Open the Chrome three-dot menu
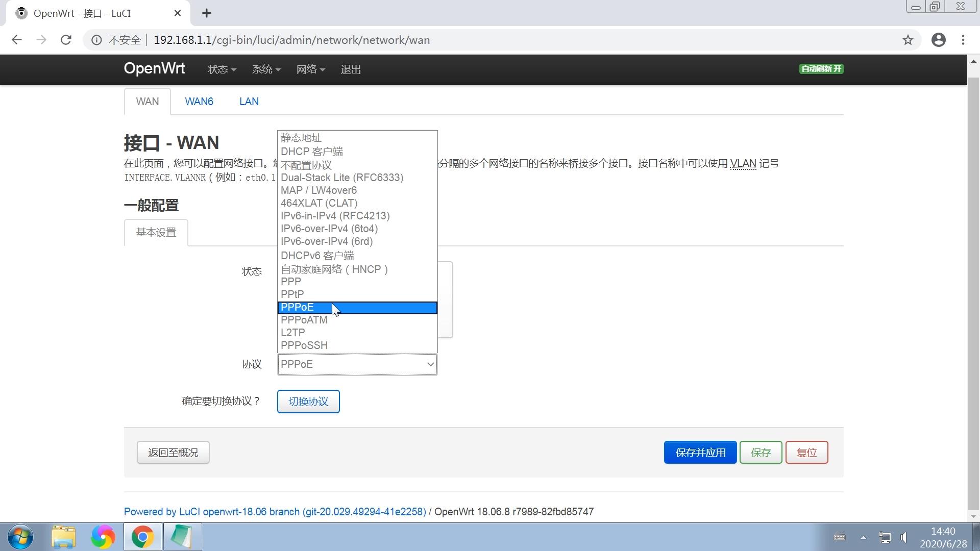The height and width of the screenshot is (551, 980). pyautogui.click(x=963, y=40)
